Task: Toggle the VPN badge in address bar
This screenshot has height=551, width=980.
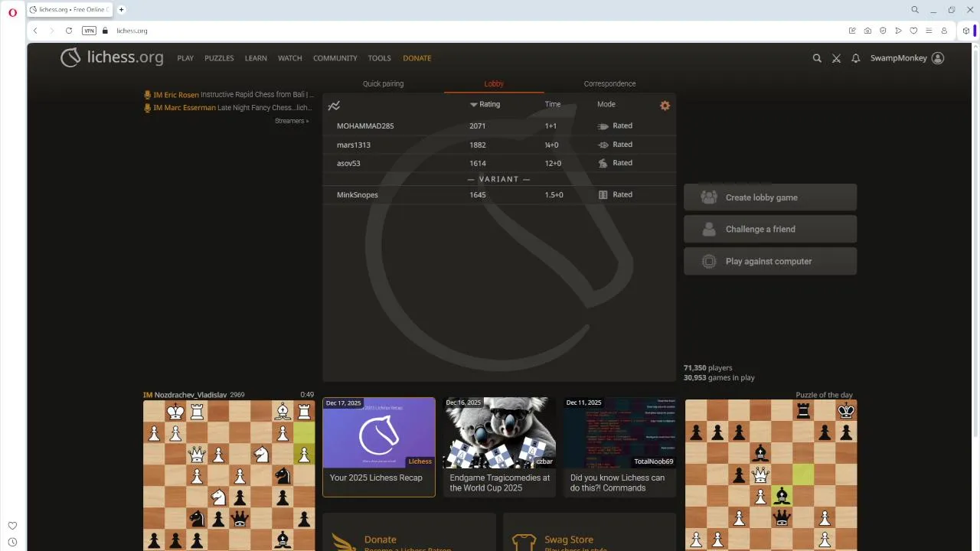Action: [89, 31]
